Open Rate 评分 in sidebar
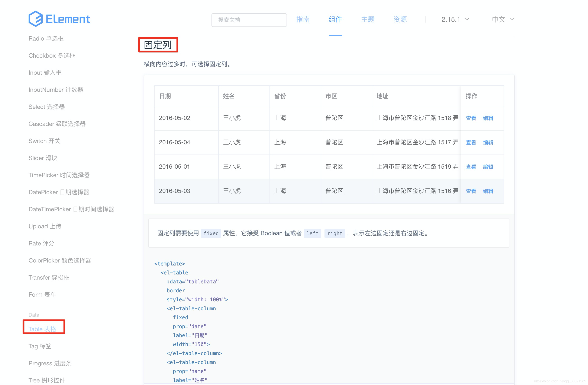The image size is (588, 385). (x=41, y=243)
